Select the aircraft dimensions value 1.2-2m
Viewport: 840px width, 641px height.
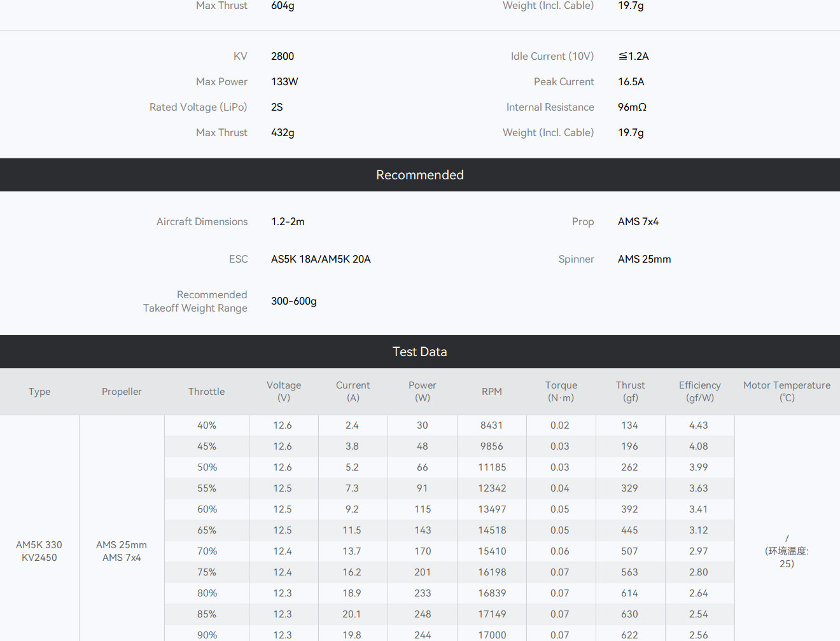tap(288, 221)
